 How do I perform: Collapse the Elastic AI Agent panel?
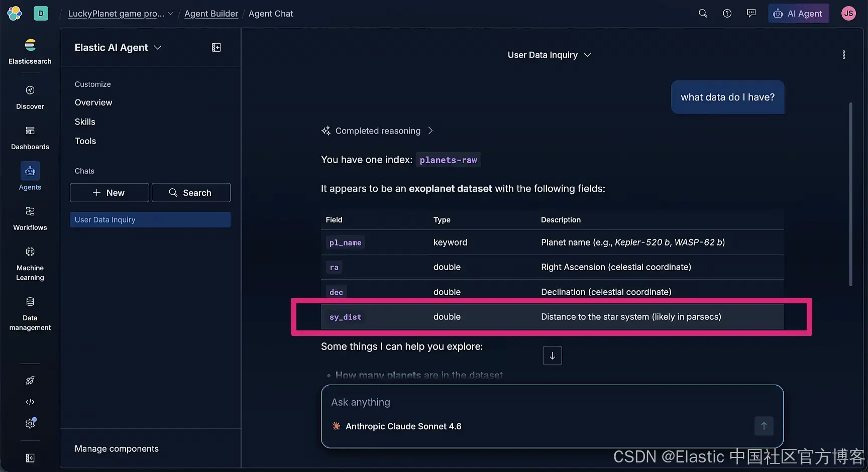216,47
